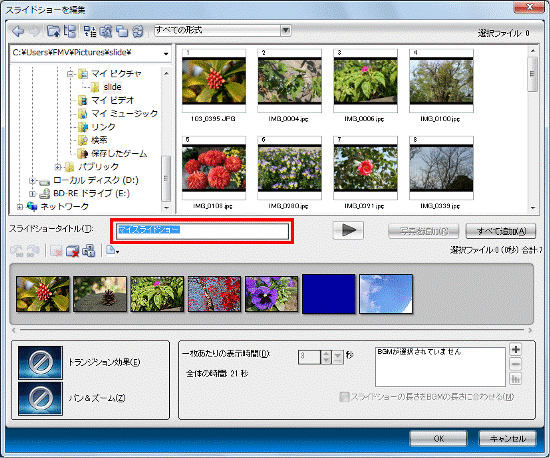Go back with the blue left arrow

pyautogui.click(x=18, y=31)
